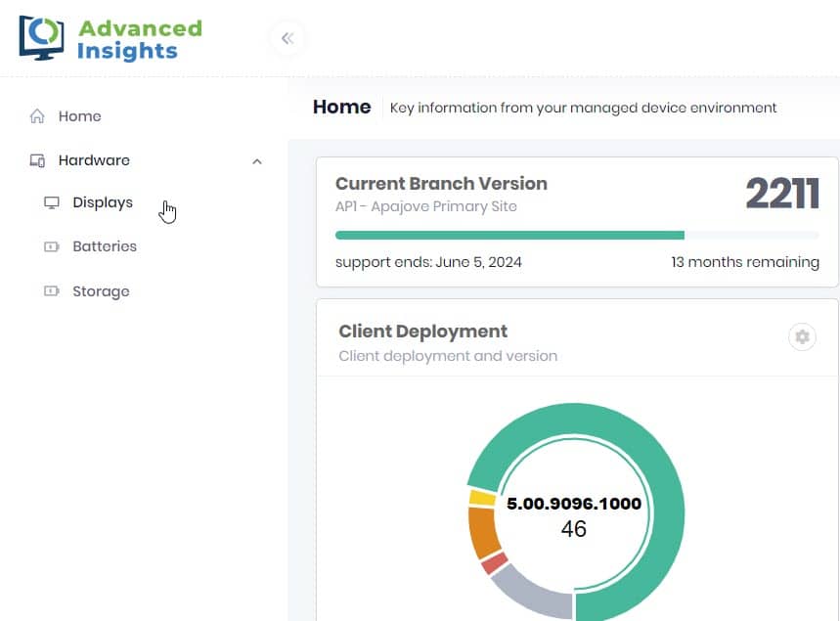
Task: Collapse the sidebar with the double-chevron button
Action: coord(287,39)
